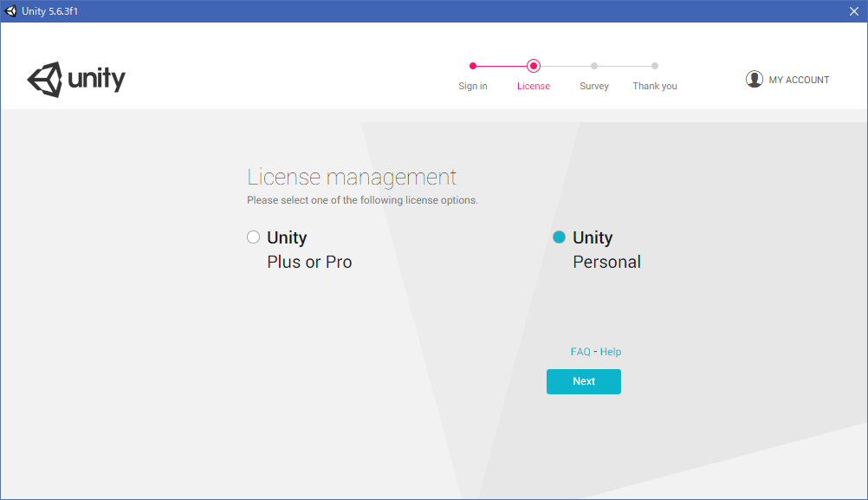Viewport: 868px width, 500px height.
Task: Open the MY ACCOUNT text menu
Action: click(x=799, y=80)
